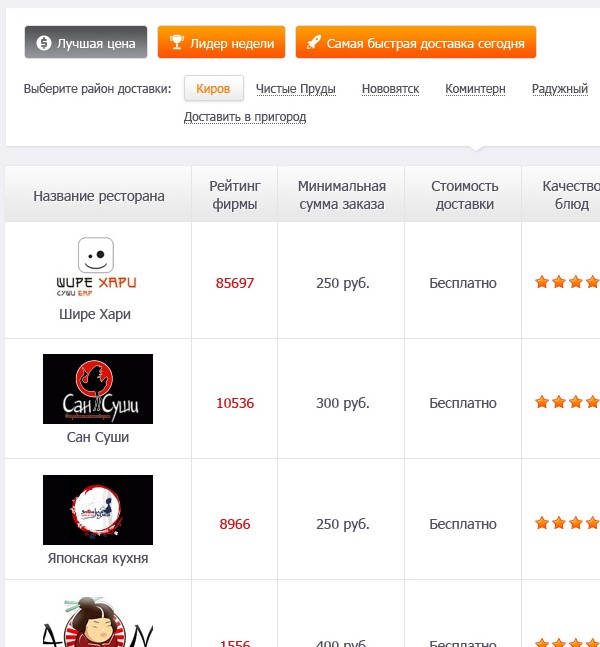Click '250 руб.' in Японская кухня row
The width and height of the screenshot is (600, 647).
coord(343,524)
